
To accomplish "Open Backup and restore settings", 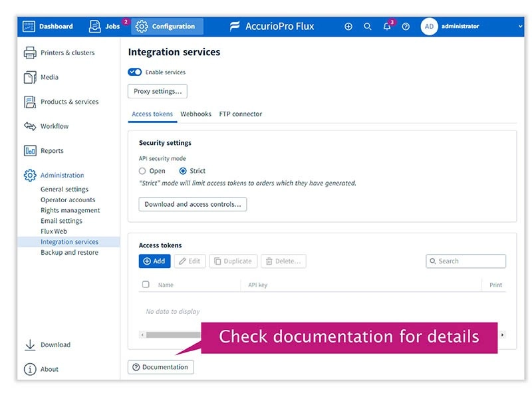I will tap(69, 253).
